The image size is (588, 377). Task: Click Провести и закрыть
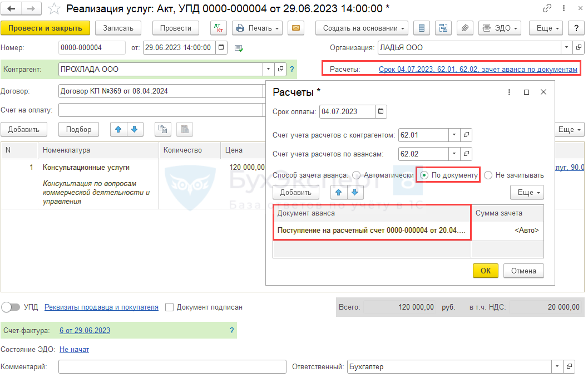(x=46, y=28)
